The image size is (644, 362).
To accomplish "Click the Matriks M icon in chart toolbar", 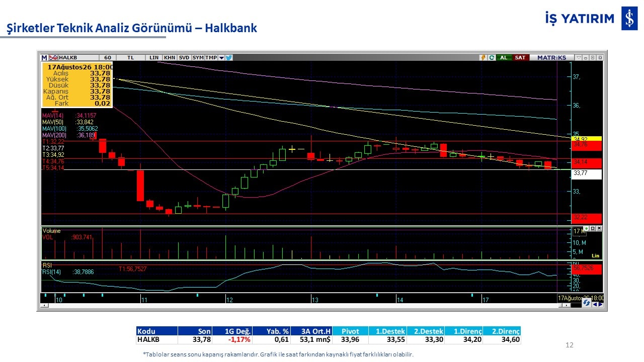I will [x=44, y=57].
